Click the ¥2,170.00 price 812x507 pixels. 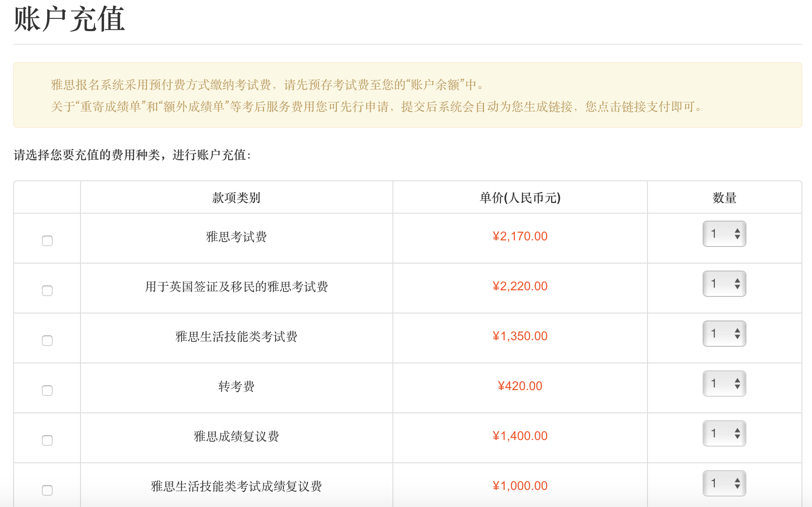tap(520, 236)
